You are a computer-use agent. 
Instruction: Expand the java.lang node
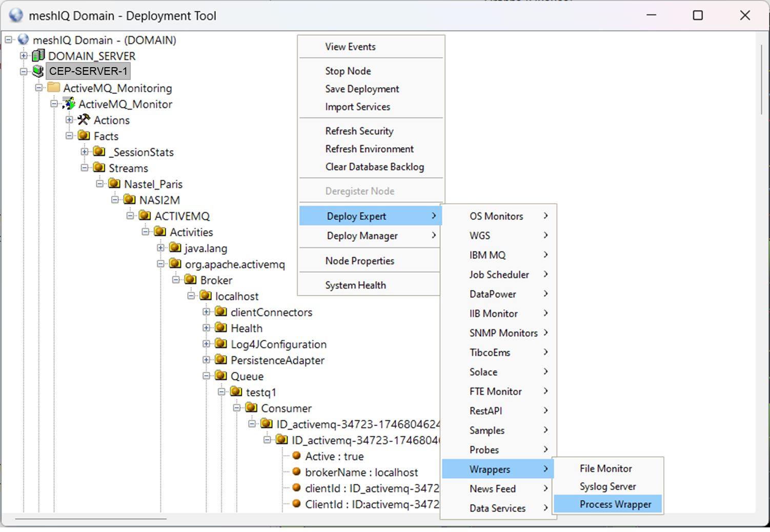[x=160, y=248]
